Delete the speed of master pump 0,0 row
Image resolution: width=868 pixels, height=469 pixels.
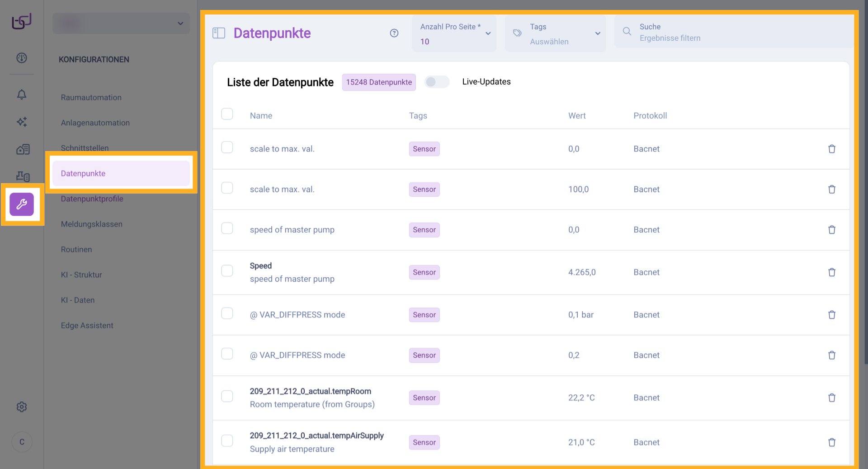click(831, 230)
